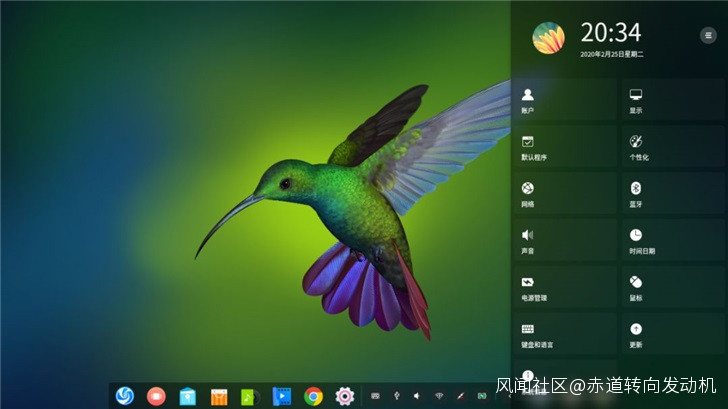The width and height of the screenshot is (728, 409).
Task: Click the date 2020年2月25日星期二
Action: (x=611, y=54)
